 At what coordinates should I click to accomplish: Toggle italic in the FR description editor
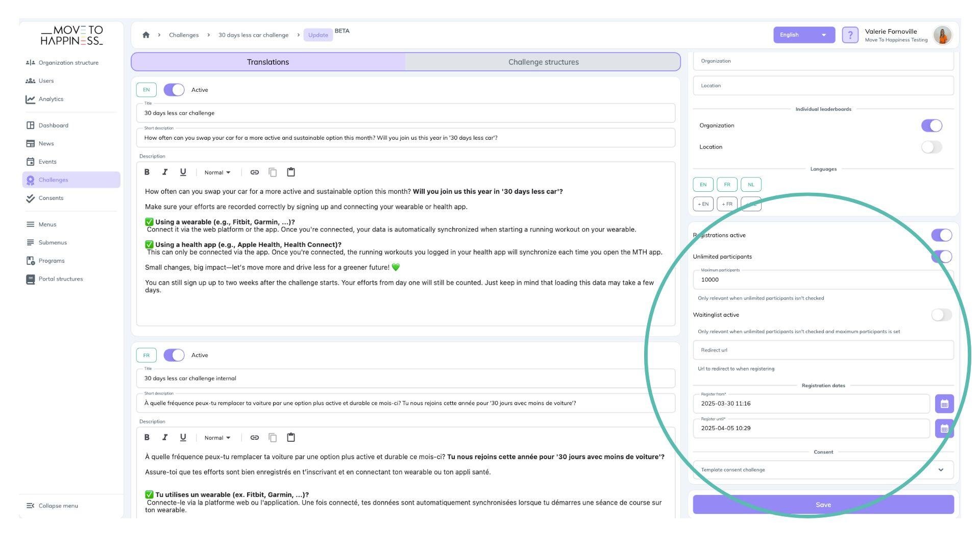point(165,438)
